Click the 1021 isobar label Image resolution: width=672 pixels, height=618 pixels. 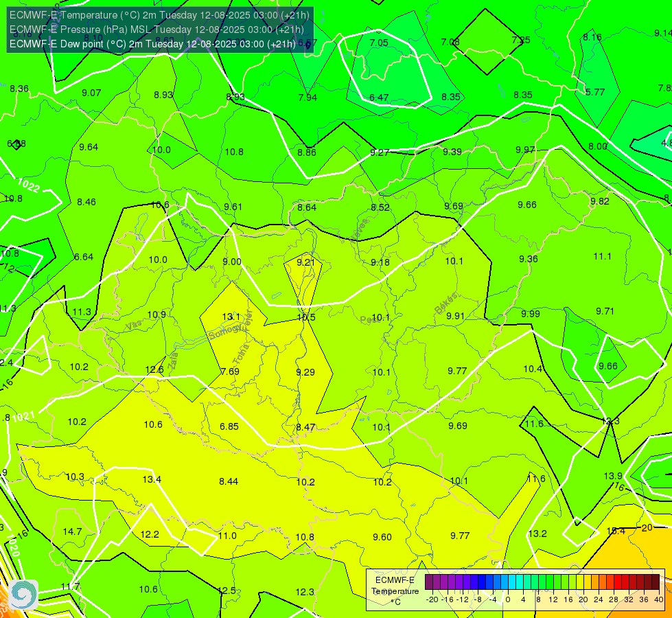[x=23, y=417]
